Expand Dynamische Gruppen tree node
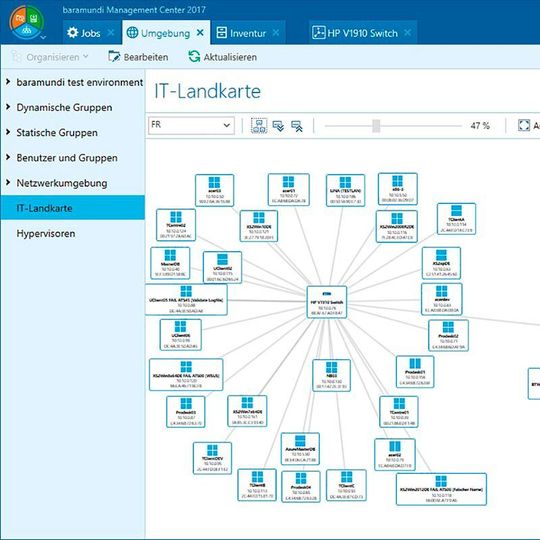The width and height of the screenshot is (540, 540). (8, 107)
